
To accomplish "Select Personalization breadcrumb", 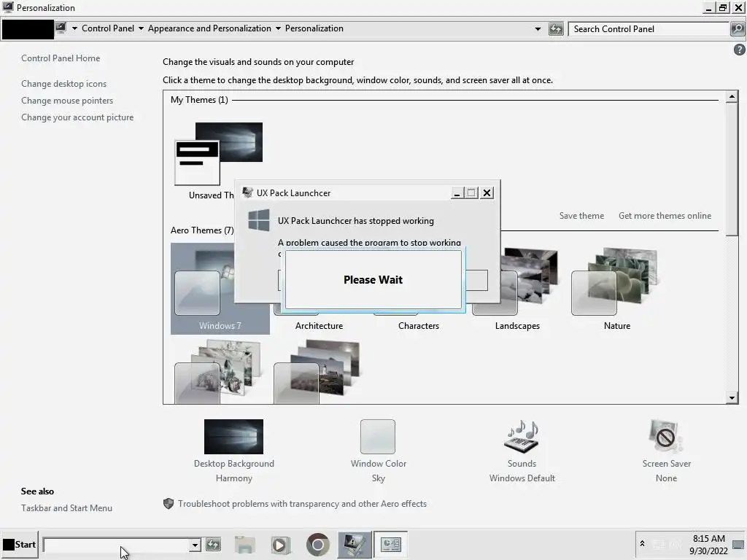I will click(314, 28).
